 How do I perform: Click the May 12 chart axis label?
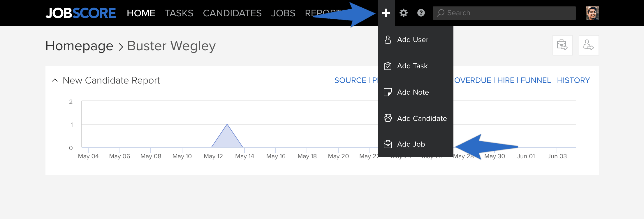(x=213, y=156)
